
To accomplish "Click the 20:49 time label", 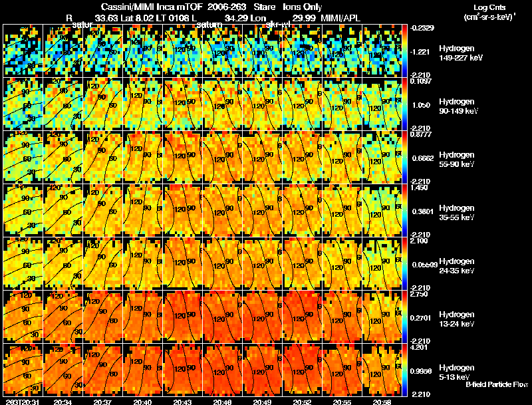I will click(x=262, y=402).
